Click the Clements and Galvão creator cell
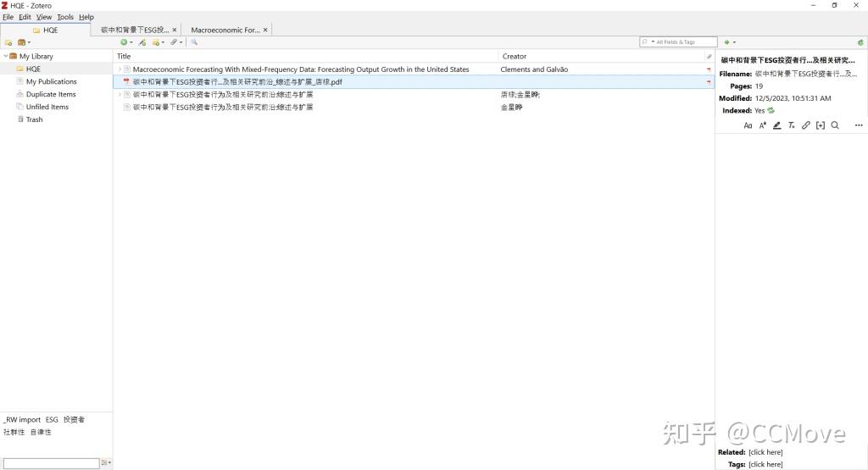This screenshot has width=868, height=470. tap(534, 69)
